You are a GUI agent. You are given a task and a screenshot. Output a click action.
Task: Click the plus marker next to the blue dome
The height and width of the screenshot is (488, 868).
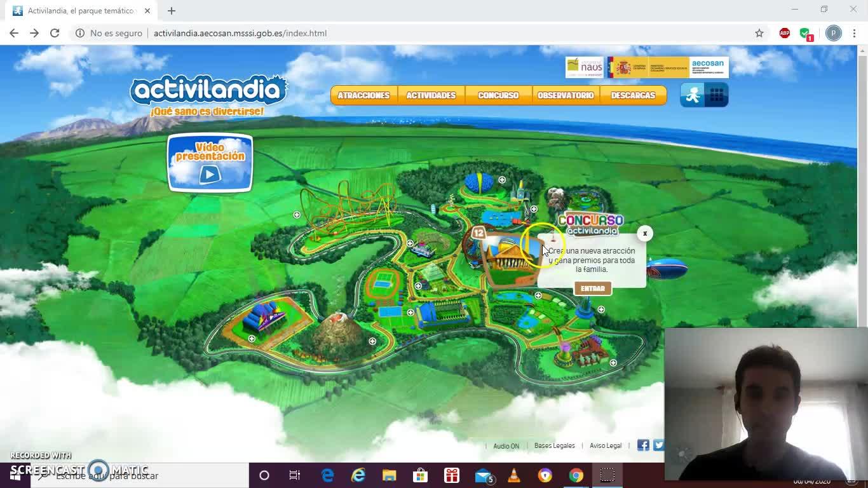pyautogui.click(x=502, y=180)
